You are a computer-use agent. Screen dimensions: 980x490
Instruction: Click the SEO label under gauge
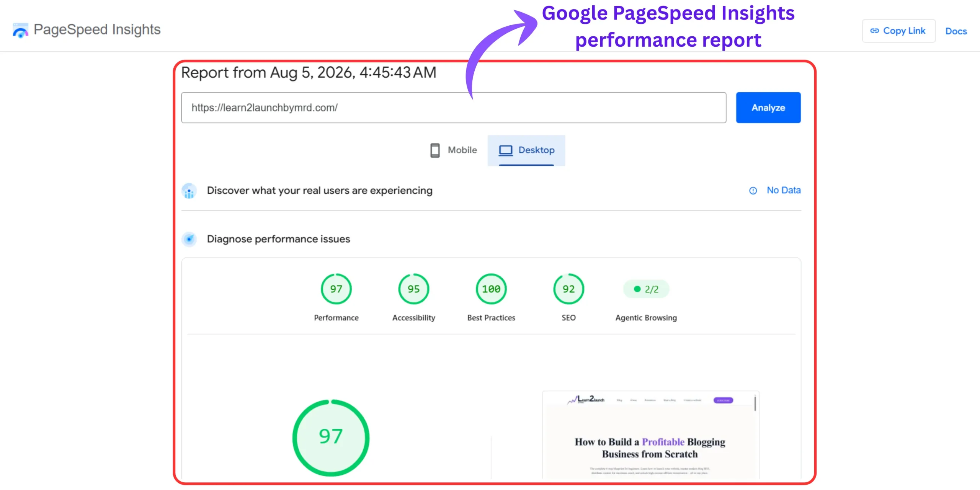[x=568, y=318]
